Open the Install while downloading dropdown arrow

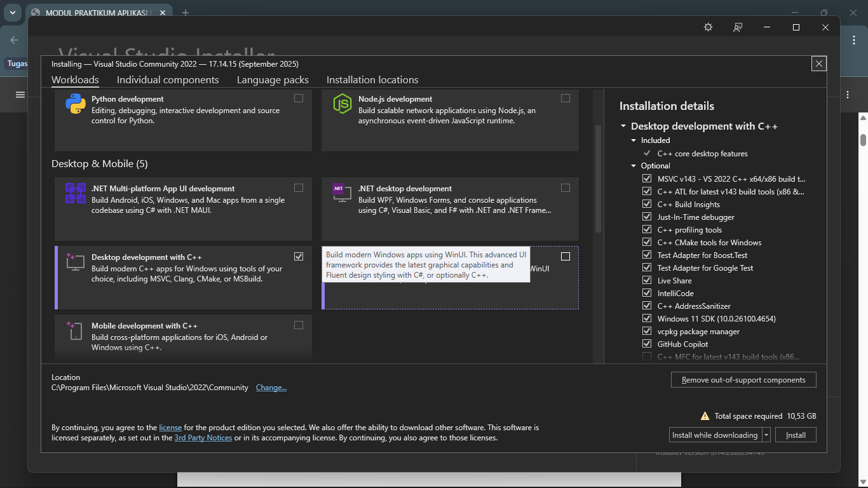pos(766,435)
